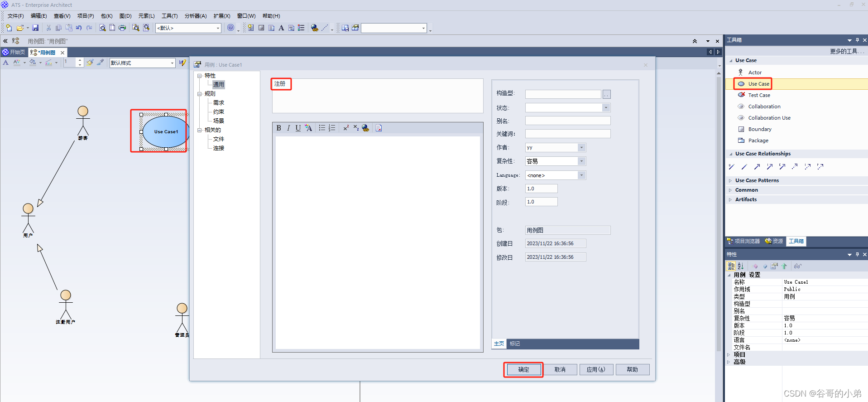Click the format painter brush icon
Viewport: 868px width, 402px height.
90,63
